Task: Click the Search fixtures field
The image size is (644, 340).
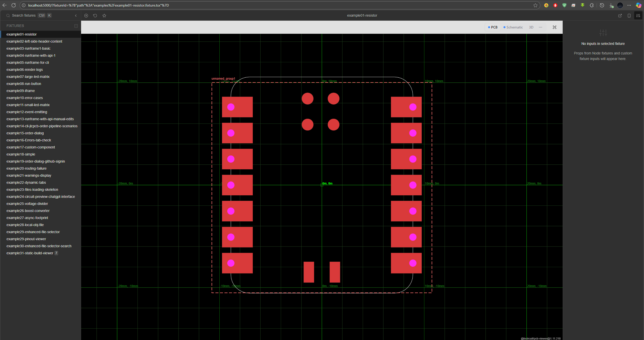Action: click(24, 16)
